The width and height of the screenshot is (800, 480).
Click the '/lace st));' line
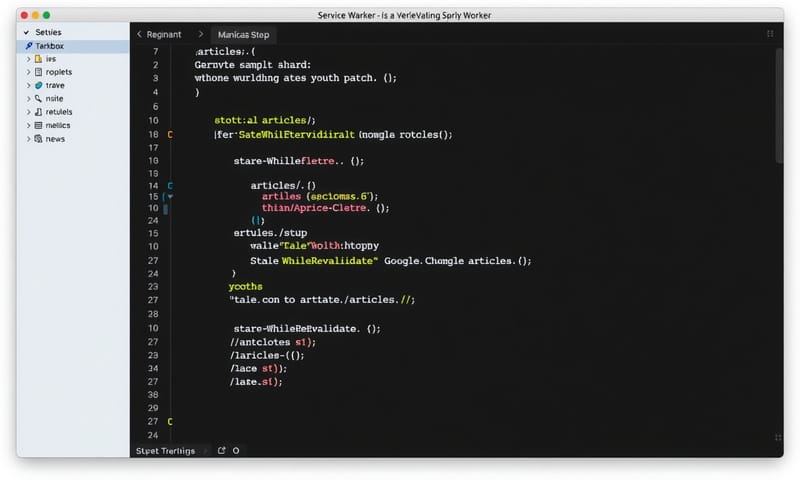(x=258, y=369)
